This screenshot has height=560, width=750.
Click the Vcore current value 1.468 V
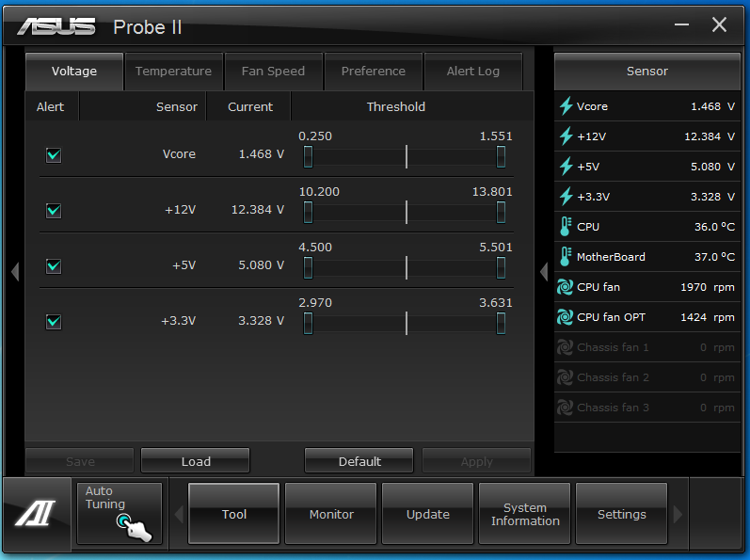click(262, 154)
